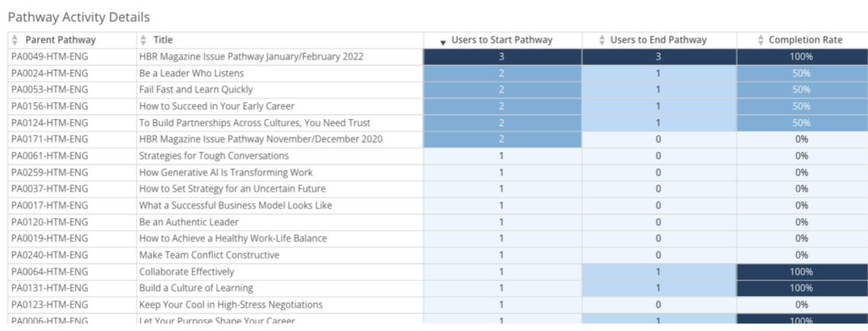
Task: Click 50% completion cell for PA0024-HTM-ENG
Action: (x=801, y=73)
